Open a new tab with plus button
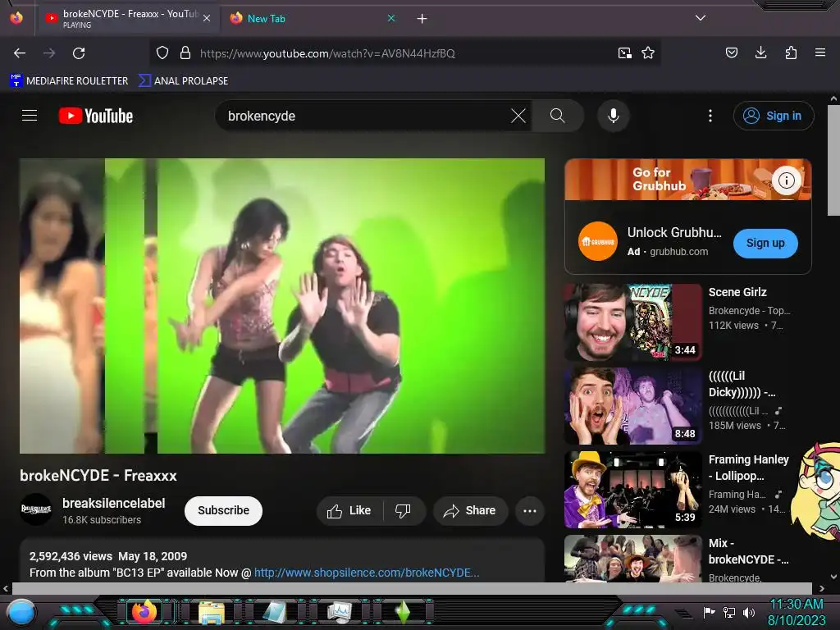The height and width of the screenshot is (630, 840). [x=422, y=19]
